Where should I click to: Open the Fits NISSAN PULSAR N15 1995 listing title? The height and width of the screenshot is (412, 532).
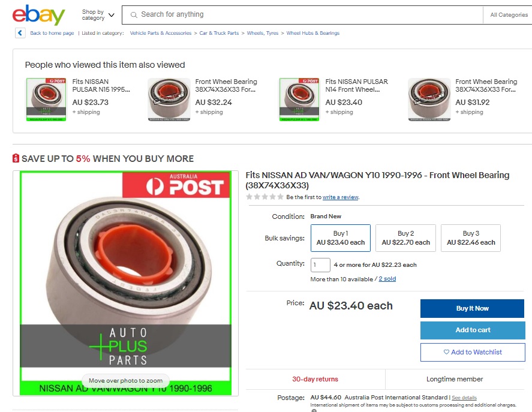[x=101, y=86]
